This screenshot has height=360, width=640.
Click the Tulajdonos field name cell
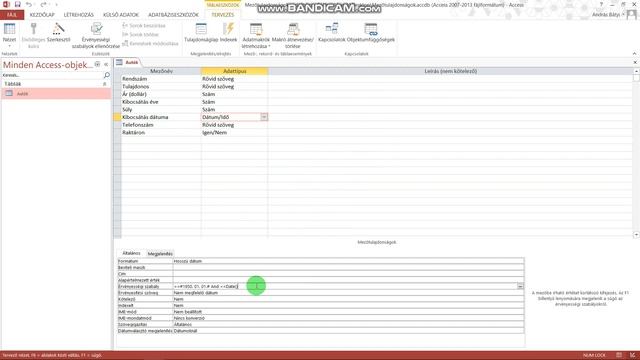(161, 87)
